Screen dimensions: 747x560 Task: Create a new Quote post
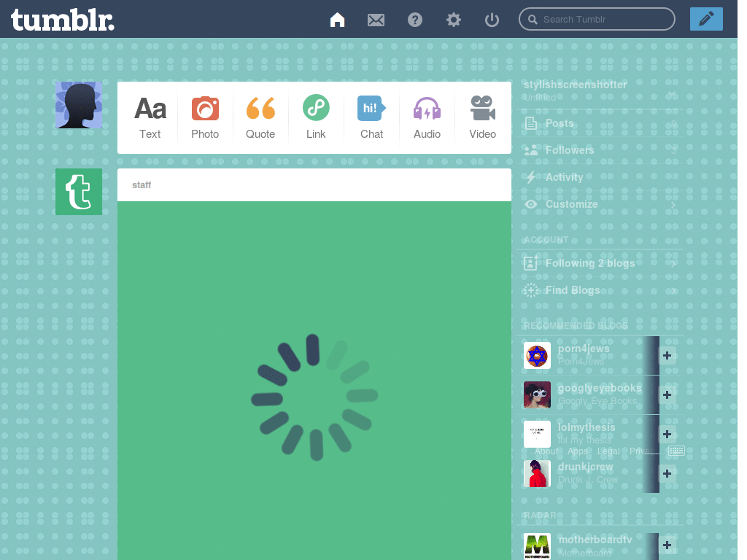(x=260, y=117)
